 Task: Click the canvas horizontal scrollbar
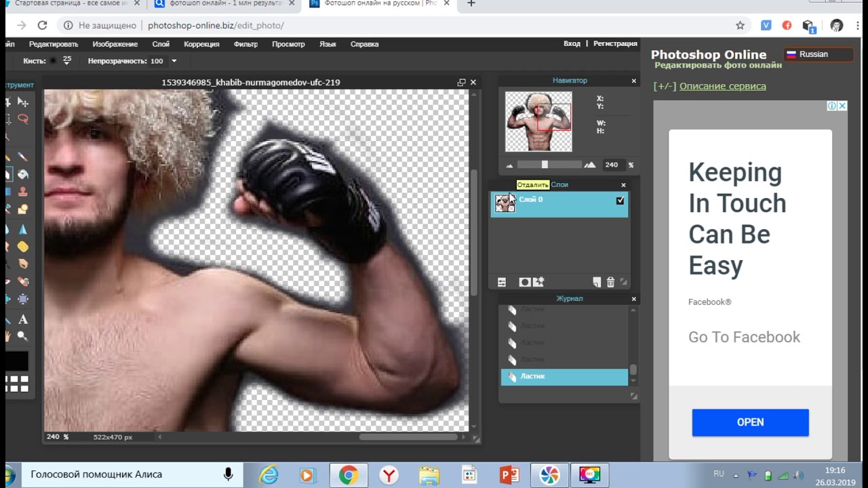409,437
